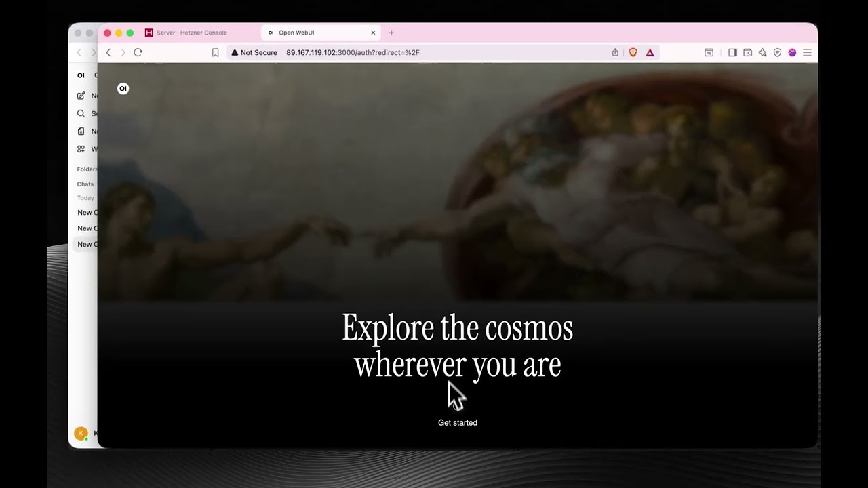Reload the page with the refresh icon

pyautogui.click(x=138, y=52)
